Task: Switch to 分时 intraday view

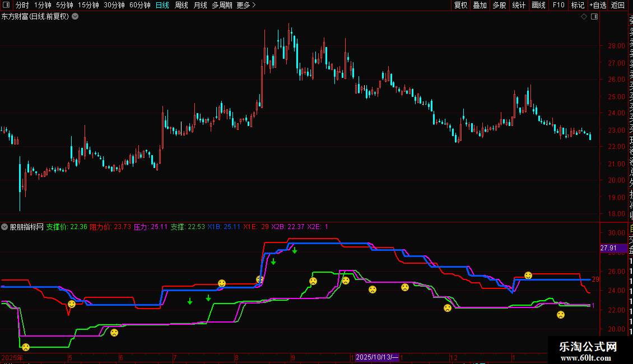Action: [22, 5]
